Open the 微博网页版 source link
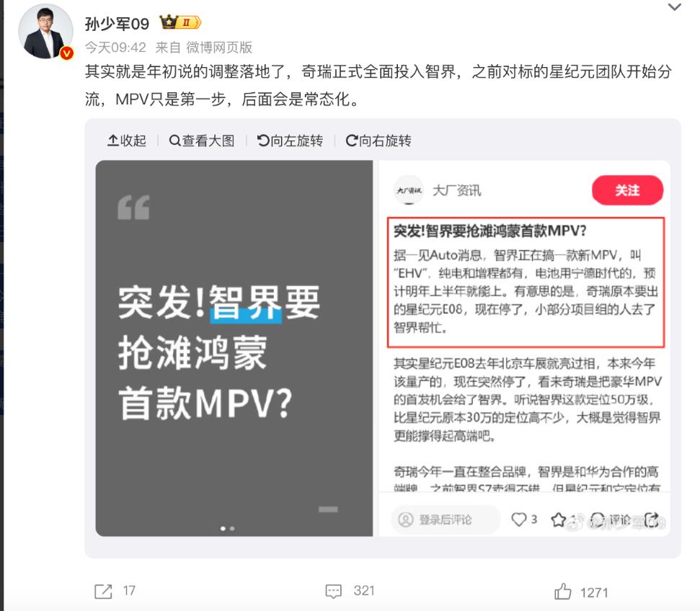The height and width of the screenshot is (611, 700). (219, 48)
